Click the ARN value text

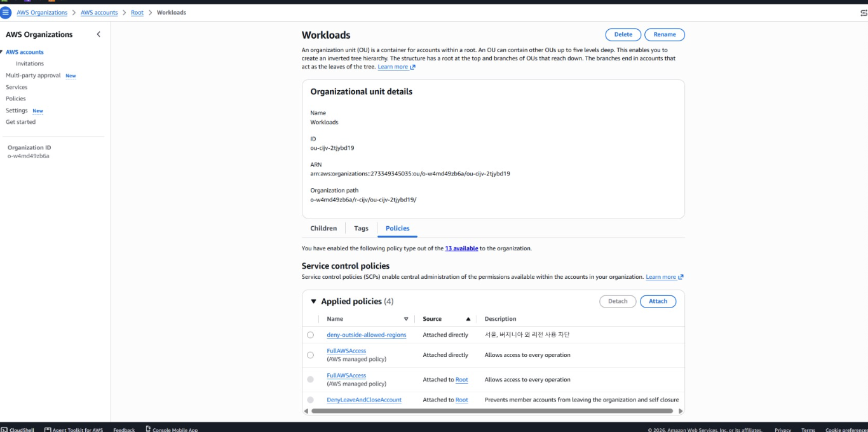(x=410, y=173)
